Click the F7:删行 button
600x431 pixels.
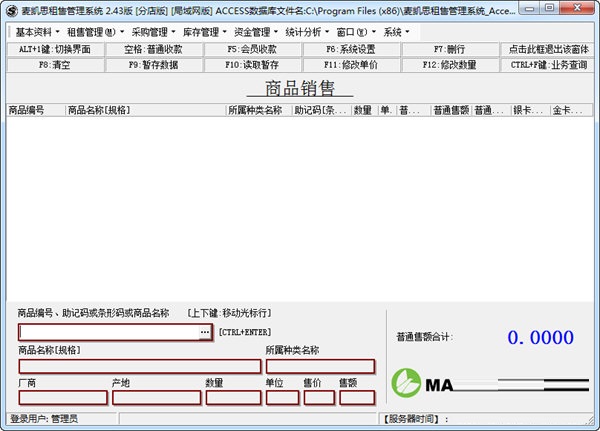point(450,49)
